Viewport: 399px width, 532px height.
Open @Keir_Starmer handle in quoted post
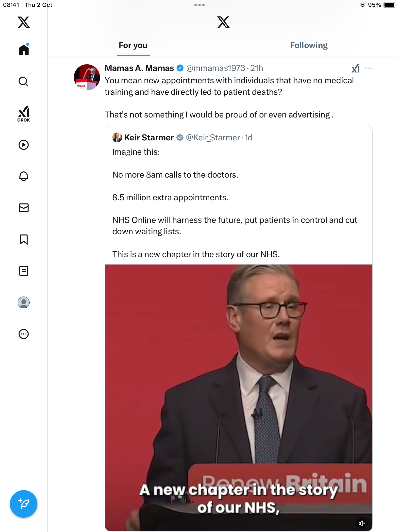click(x=213, y=138)
